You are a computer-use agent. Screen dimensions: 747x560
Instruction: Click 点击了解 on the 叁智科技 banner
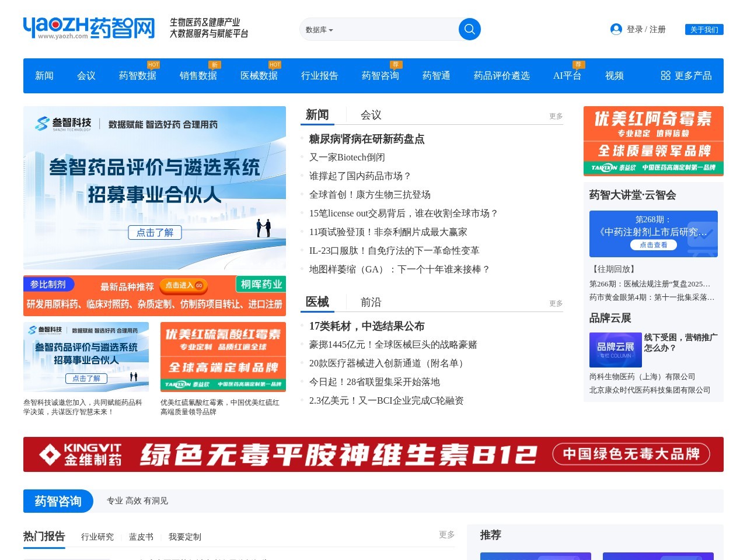(155, 232)
